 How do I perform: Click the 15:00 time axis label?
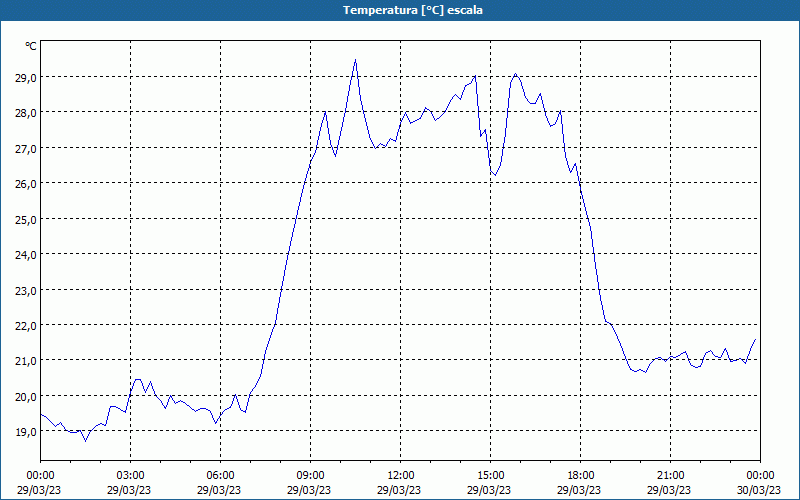pos(491,476)
